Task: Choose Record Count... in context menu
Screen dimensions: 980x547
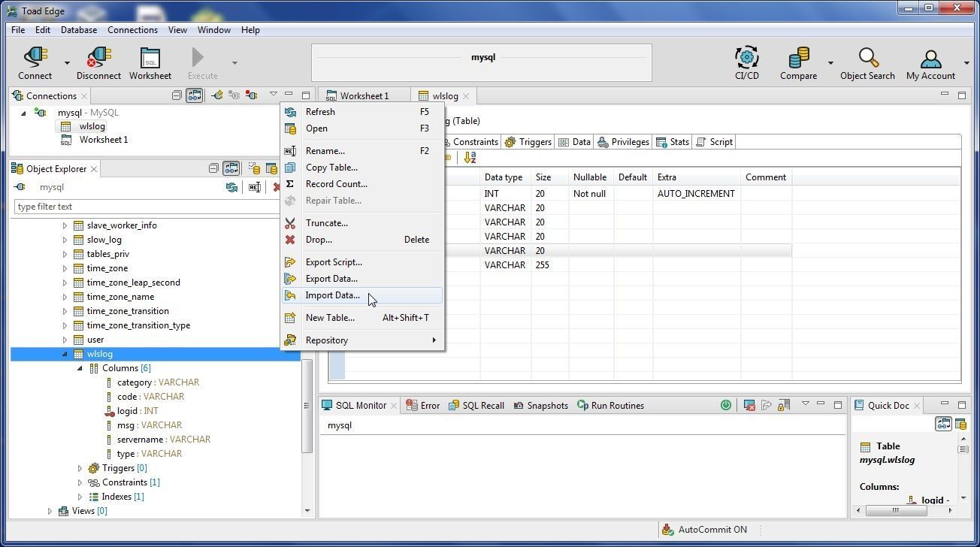Action: point(362,184)
